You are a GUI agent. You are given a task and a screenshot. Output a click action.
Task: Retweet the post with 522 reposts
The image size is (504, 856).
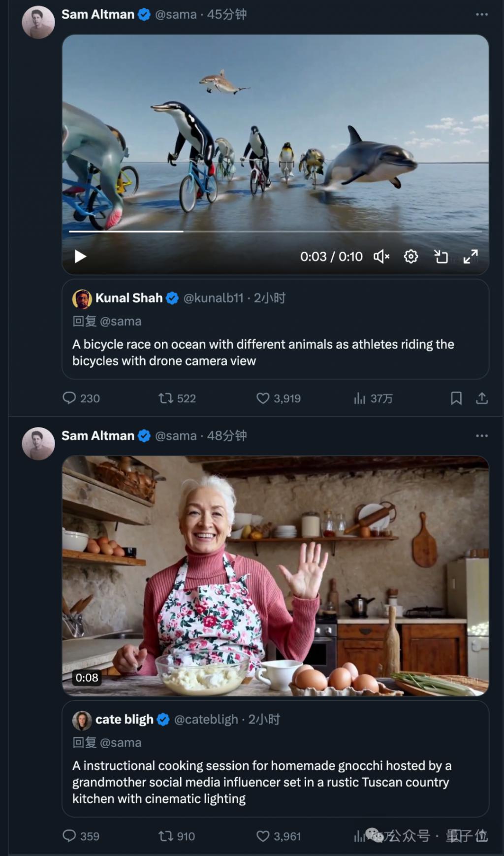point(165,398)
